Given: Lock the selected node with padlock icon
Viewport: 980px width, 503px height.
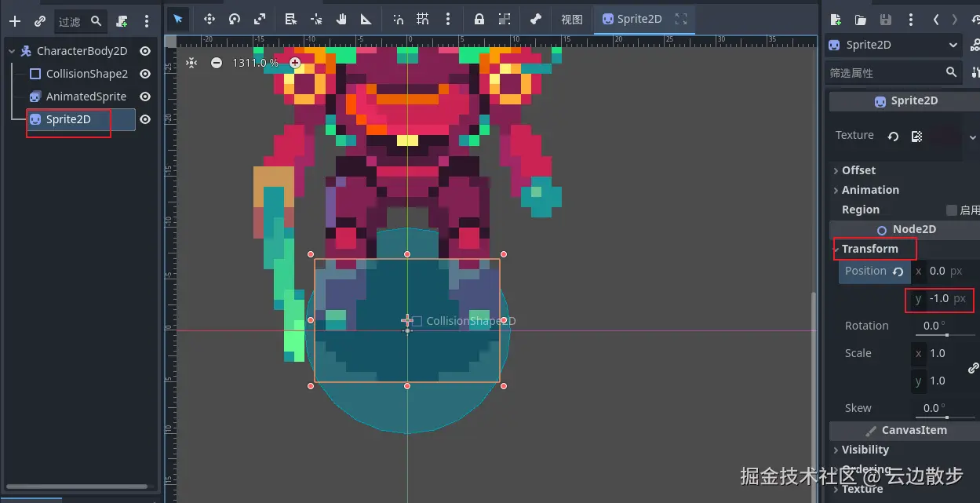Looking at the screenshot, I should pos(479,20).
